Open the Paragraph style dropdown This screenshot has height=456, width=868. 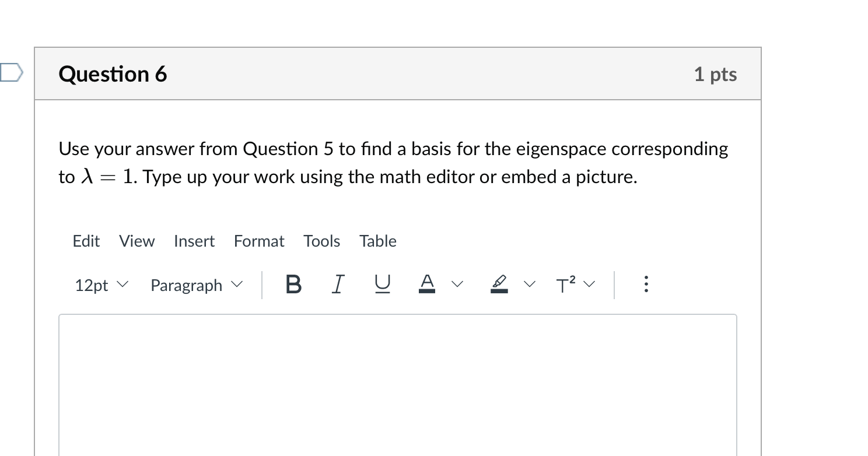(195, 285)
